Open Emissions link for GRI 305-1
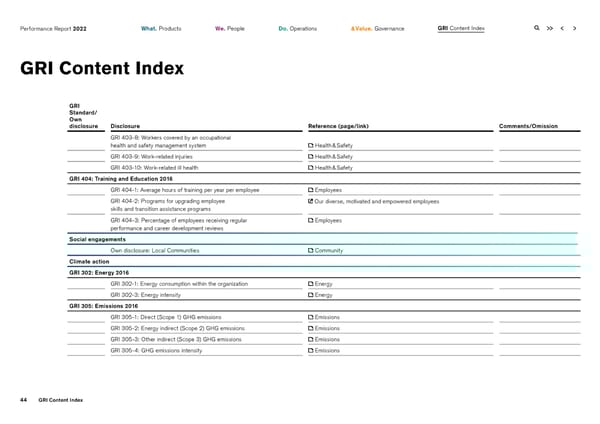This screenshot has height=424, width=600. point(327,317)
